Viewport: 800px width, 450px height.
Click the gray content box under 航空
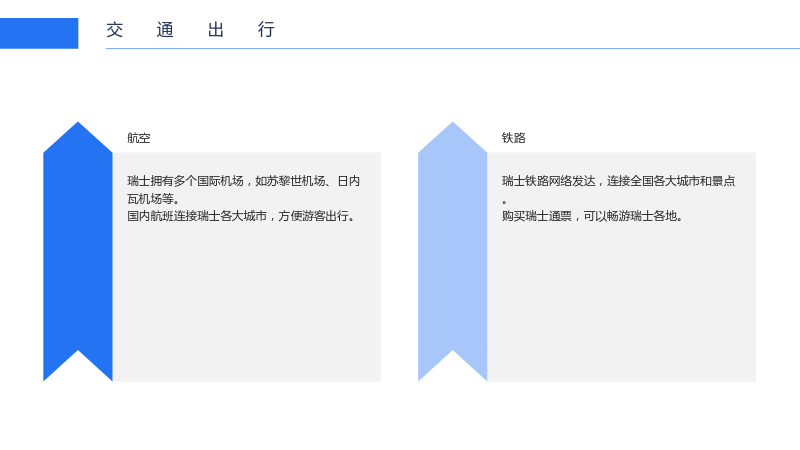point(247,267)
